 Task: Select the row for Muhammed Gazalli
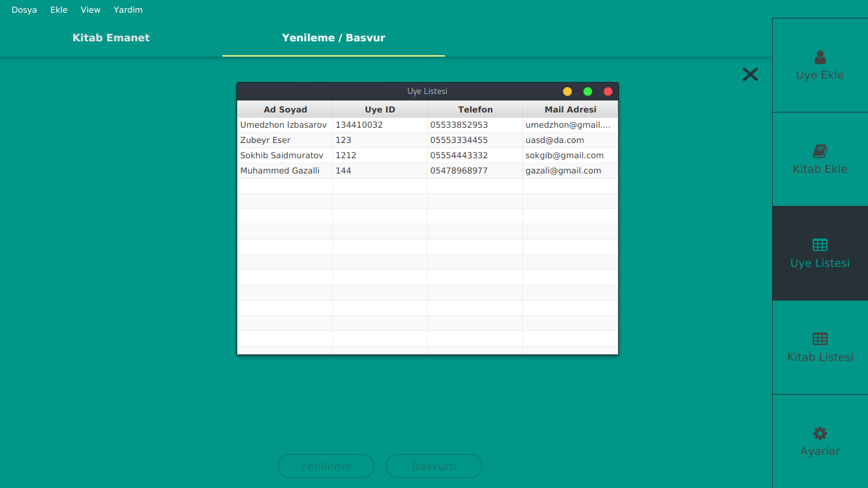tap(381, 170)
